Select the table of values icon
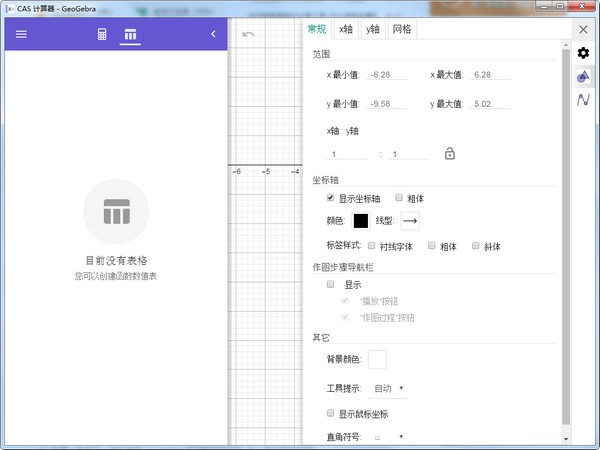The image size is (600, 450). (x=129, y=35)
